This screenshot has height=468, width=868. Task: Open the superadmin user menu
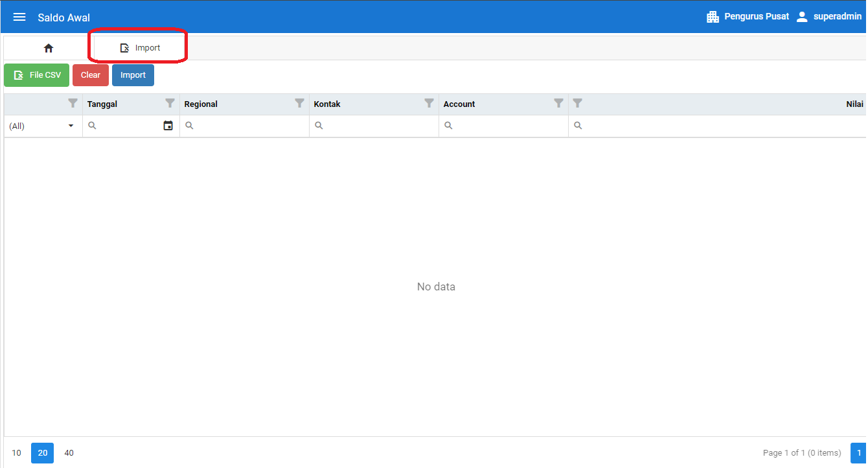[828, 17]
